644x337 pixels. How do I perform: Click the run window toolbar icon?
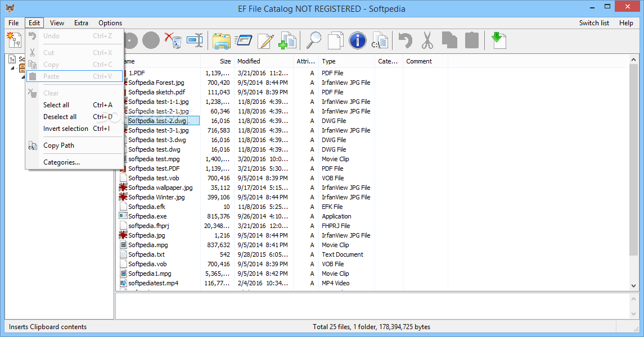pos(244,40)
